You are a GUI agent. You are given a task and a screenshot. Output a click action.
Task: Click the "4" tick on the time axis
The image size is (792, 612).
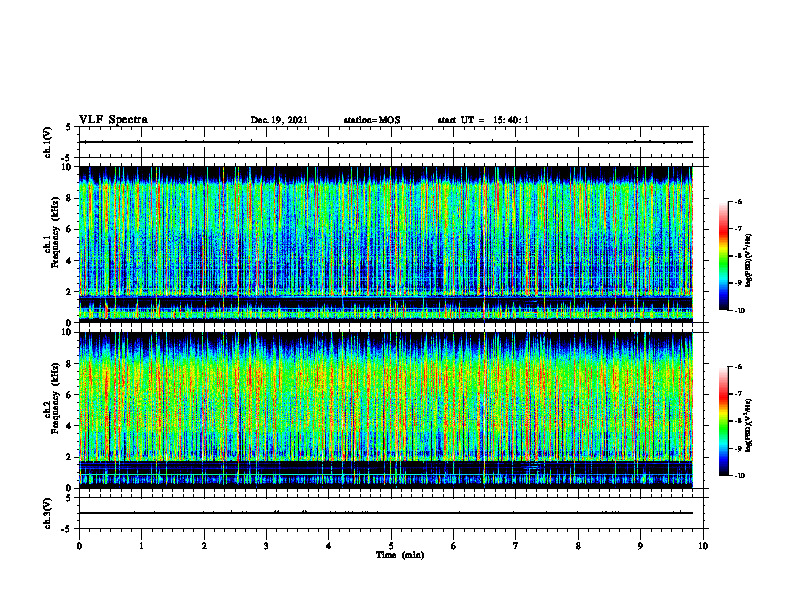pyautogui.click(x=329, y=546)
